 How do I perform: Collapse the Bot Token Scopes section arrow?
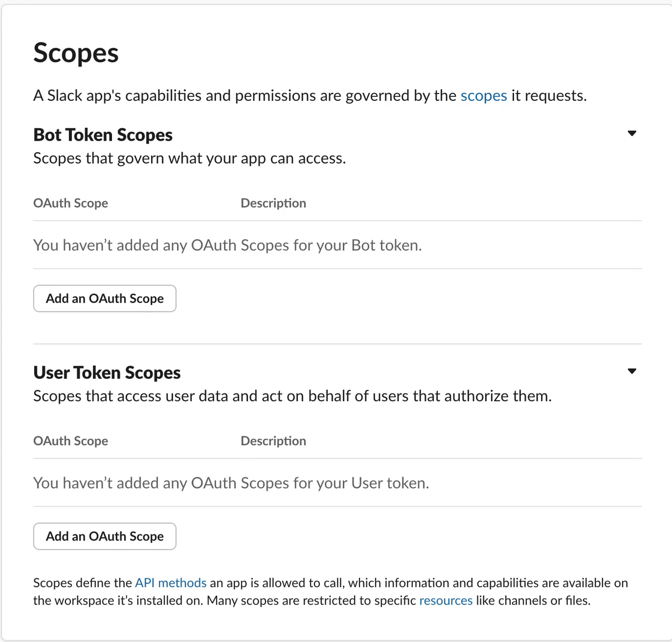[x=632, y=133]
